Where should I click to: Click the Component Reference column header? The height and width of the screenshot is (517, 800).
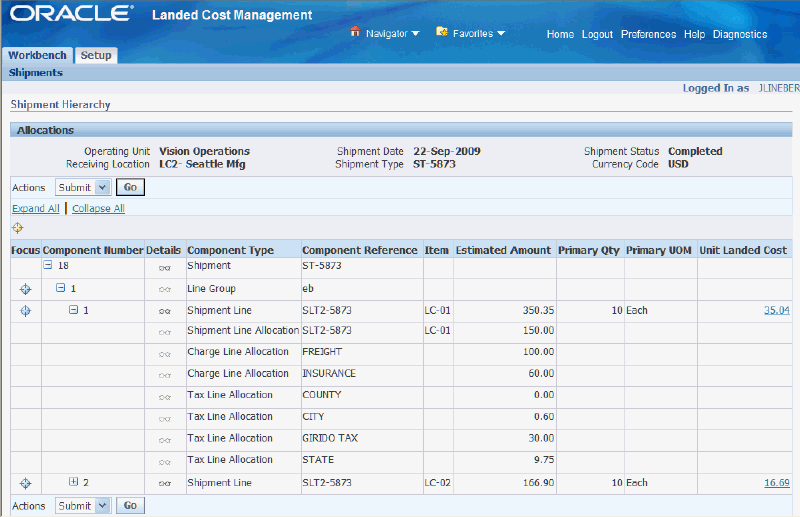(360, 250)
